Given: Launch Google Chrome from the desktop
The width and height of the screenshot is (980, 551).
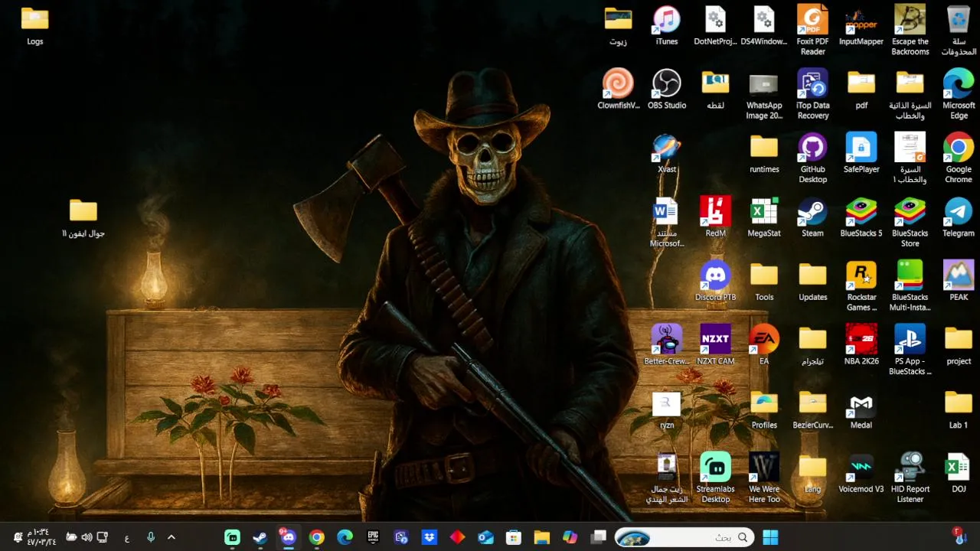Looking at the screenshot, I should 958,158.
